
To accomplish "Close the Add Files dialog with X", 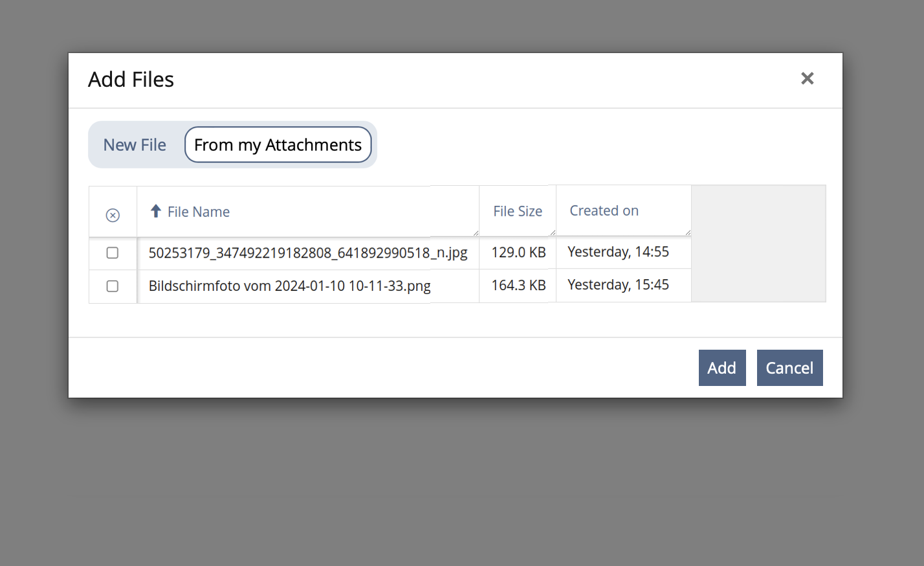I will 807,78.
